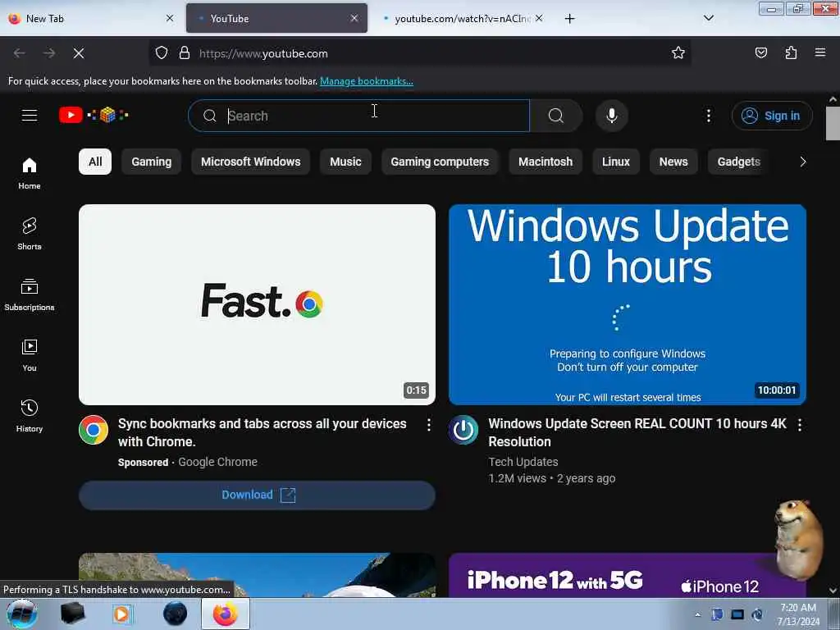Open iPhone 12 with 5G thumbnail
840x630 pixels.
click(x=628, y=575)
